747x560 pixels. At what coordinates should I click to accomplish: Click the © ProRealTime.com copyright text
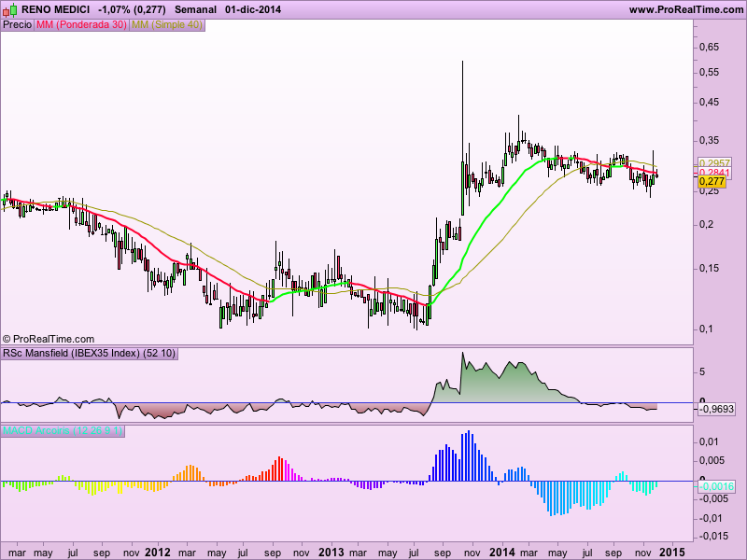pyautogui.click(x=49, y=339)
